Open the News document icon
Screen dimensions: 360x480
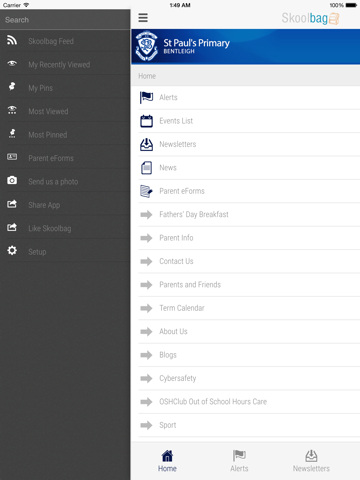pos(146,168)
